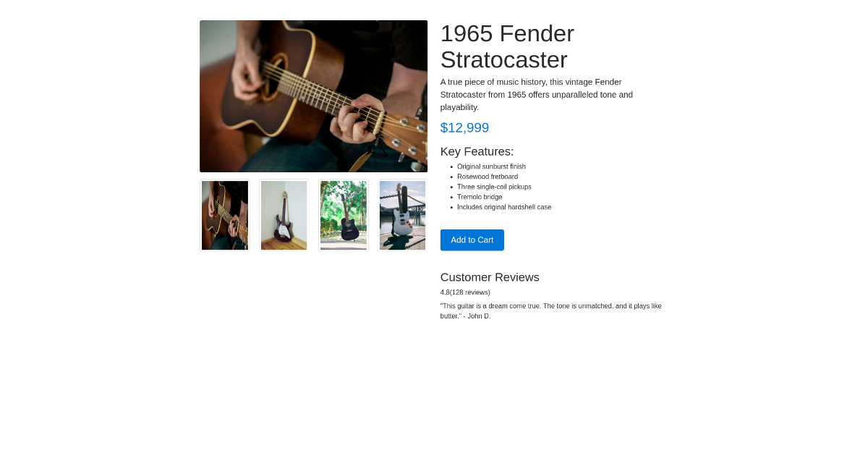This screenshot has height=456, width=868.
Task: Select the first guitar thumbnail
Action: coord(224,214)
